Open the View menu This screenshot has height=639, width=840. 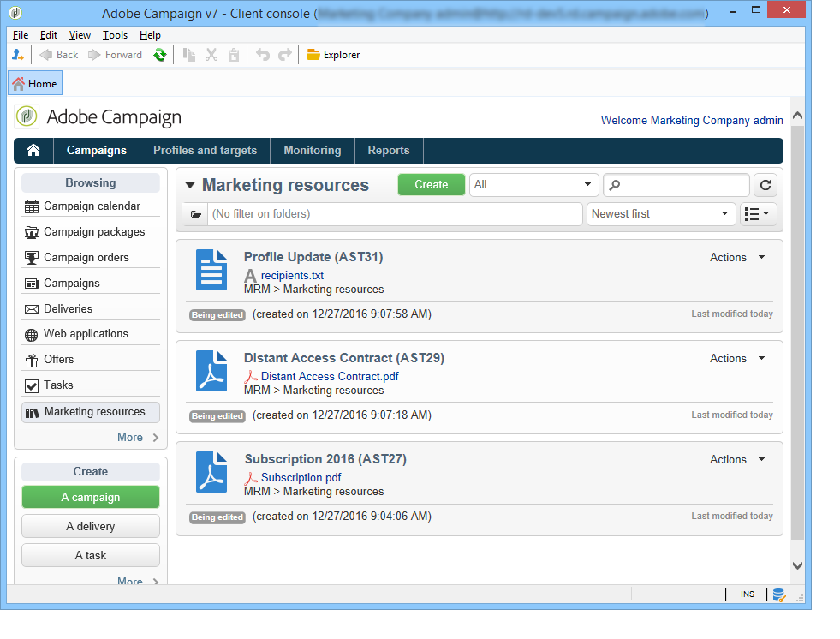[x=80, y=35]
